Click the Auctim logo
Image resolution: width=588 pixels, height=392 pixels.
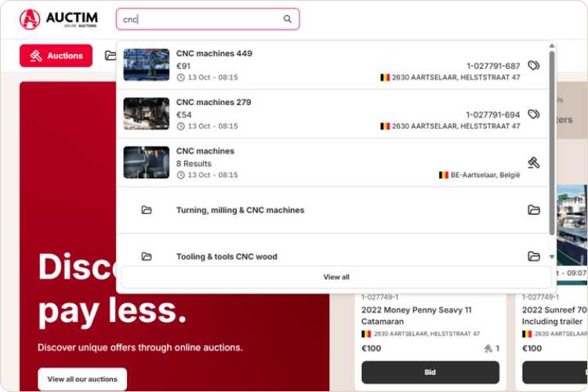59,19
